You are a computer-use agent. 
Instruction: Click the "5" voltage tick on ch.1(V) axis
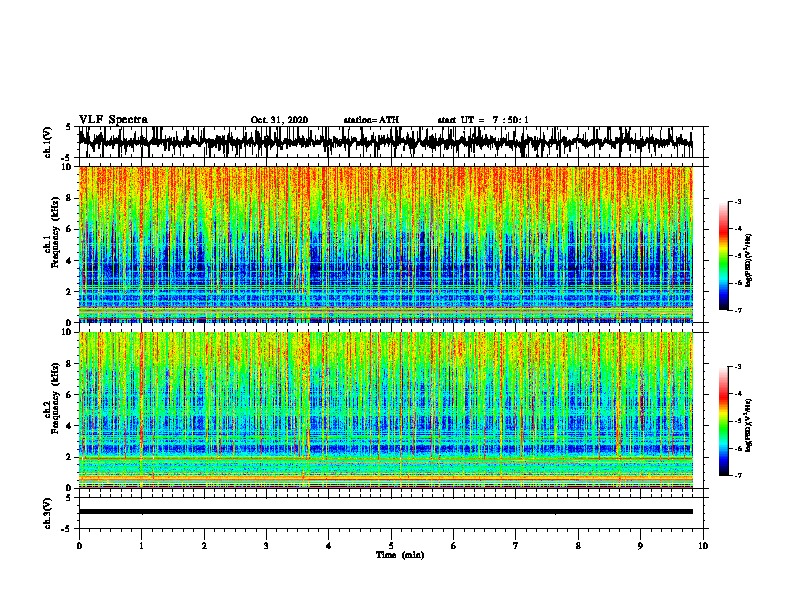(x=69, y=127)
